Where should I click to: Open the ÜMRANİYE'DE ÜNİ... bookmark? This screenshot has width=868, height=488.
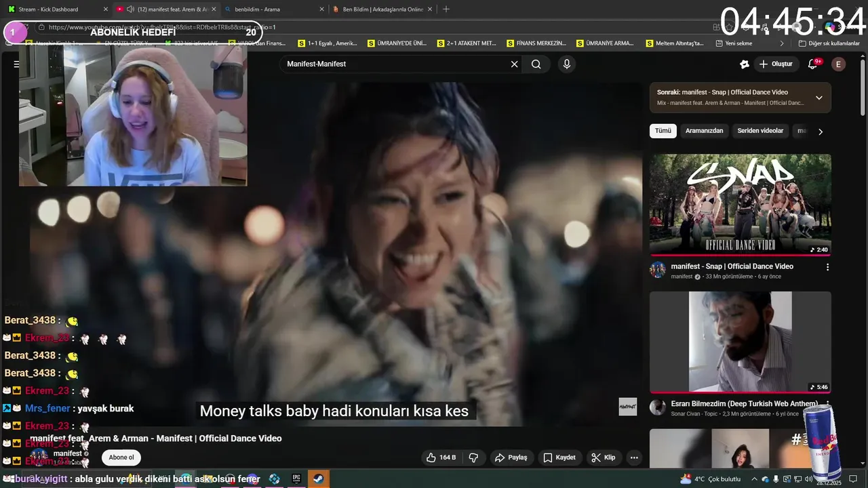(397, 43)
